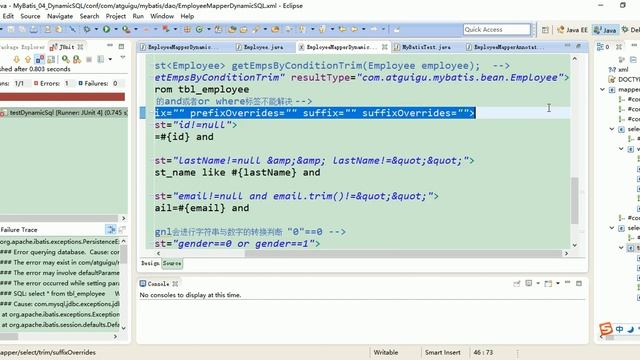Open the Source menu
Image resolution: width=640 pixels, height=360 pixels.
point(30,16)
